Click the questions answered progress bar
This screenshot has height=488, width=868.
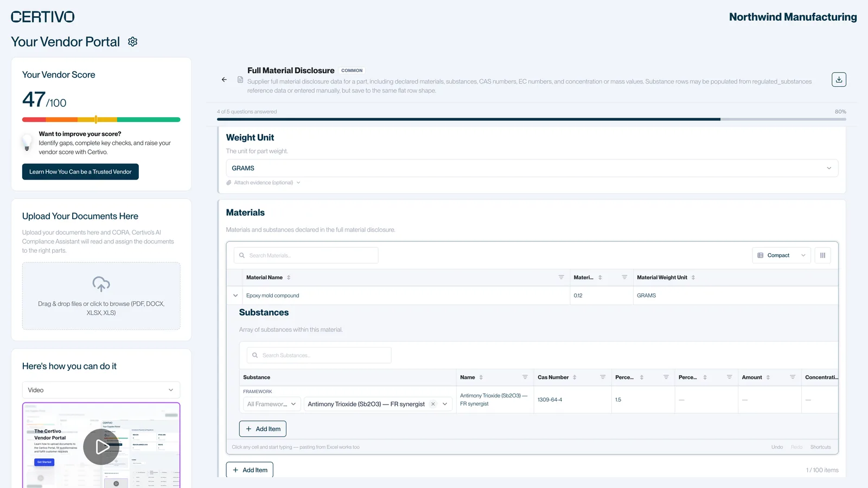(532, 119)
